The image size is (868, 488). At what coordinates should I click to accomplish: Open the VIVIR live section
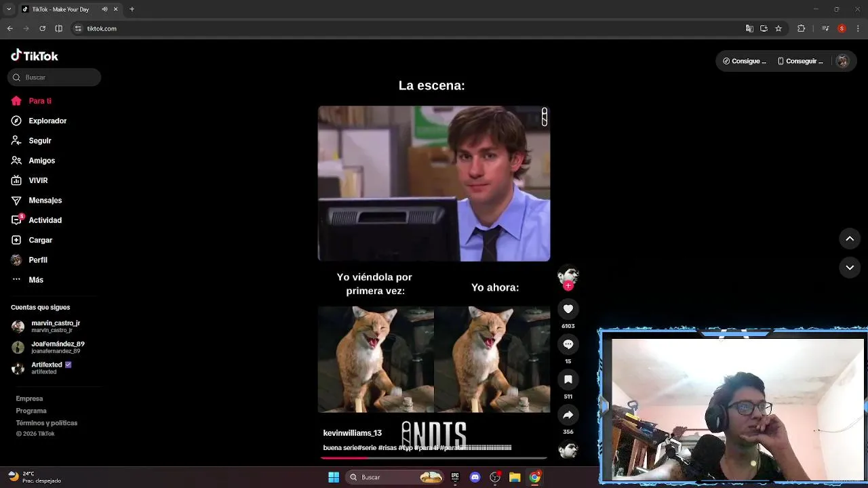click(x=29, y=180)
